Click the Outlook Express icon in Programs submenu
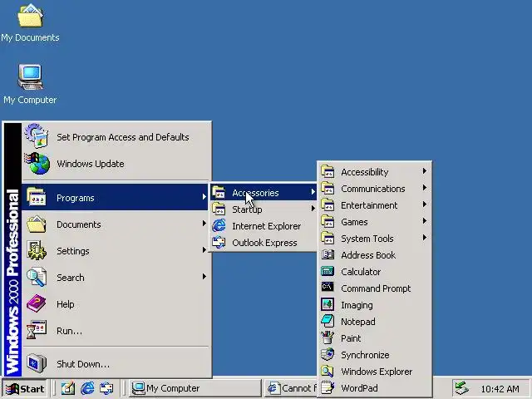This screenshot has height=399, width=532. click(x=219, y=243)
